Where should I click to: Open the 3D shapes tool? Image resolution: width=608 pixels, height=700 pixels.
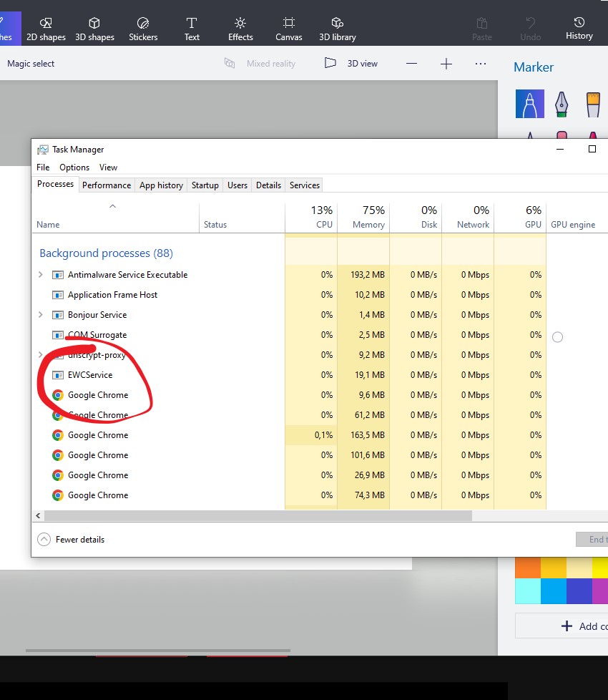(x=94, y=29)
